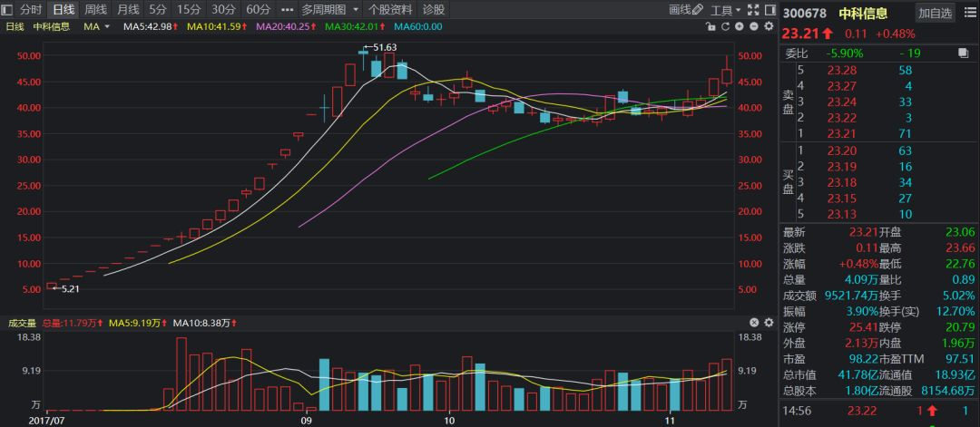980x427 pixels.
Task: Expand the MA indicator dropdown
Action: coord(107,27)
